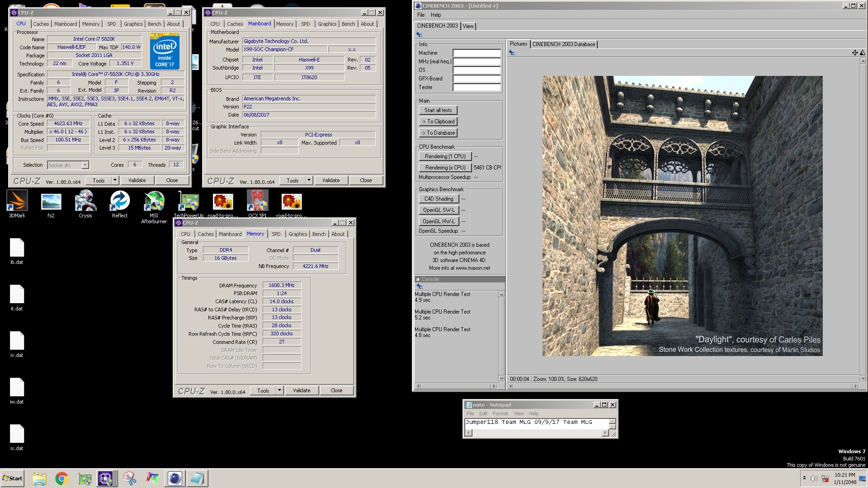This screenshot has width=868, height=488.
Task: Click in the Tester input field
Action: (476, 87)
